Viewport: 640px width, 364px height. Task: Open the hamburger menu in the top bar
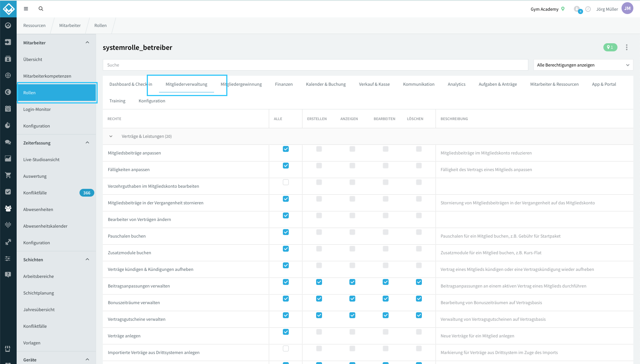tap(26, 8)
